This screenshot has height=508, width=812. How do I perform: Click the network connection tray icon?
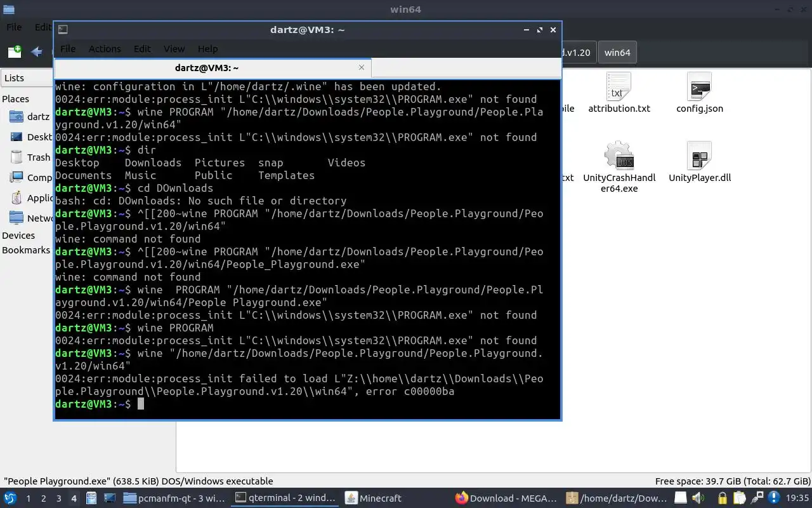pyautogui.click(x=757, y=498)
